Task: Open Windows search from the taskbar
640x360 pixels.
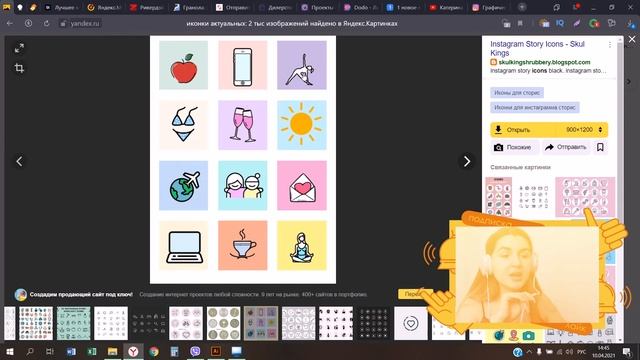Action: (x=29, y=351)
